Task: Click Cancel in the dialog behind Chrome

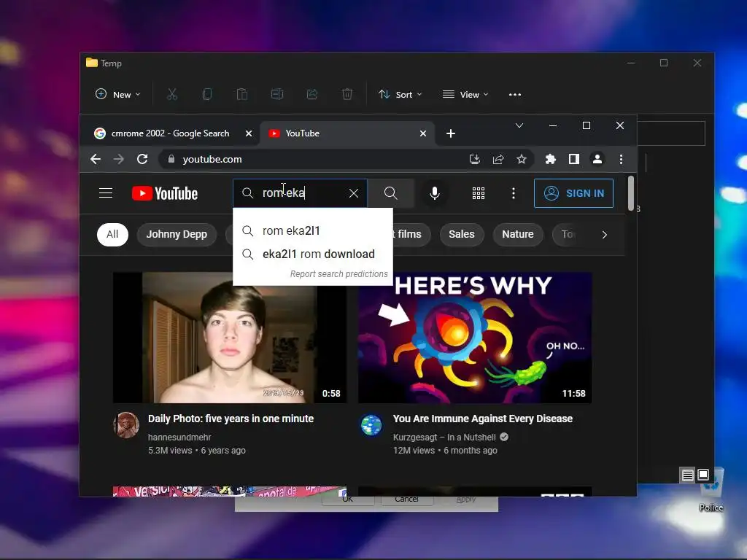Action: point(406,499)
